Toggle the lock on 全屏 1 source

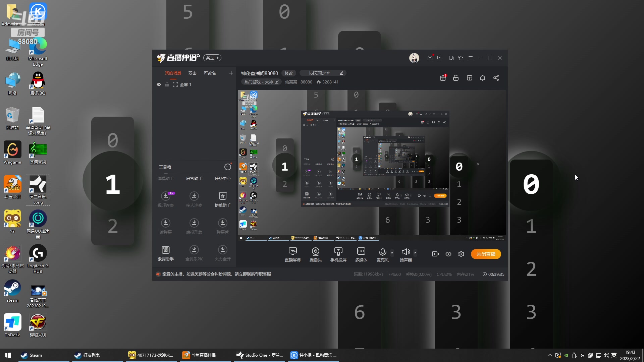point(167,84)
